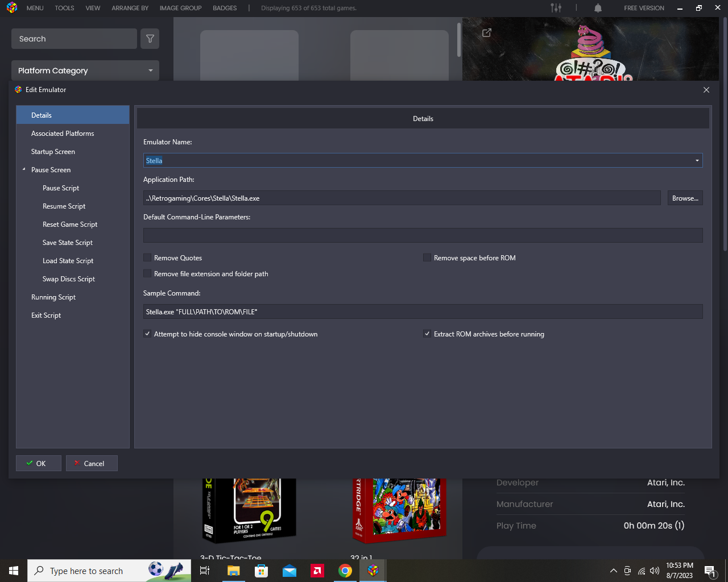Select Exit Script section

[73, 315]
